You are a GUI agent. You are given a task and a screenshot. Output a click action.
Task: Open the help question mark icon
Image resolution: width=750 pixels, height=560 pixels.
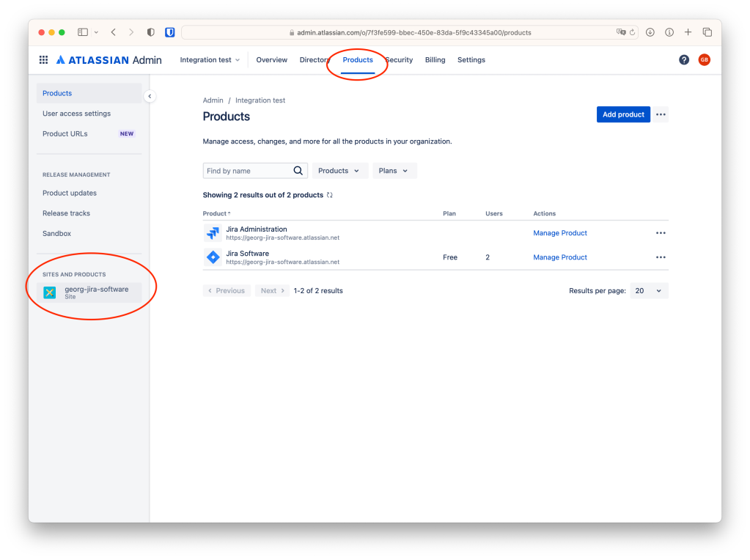pos(684,60)
